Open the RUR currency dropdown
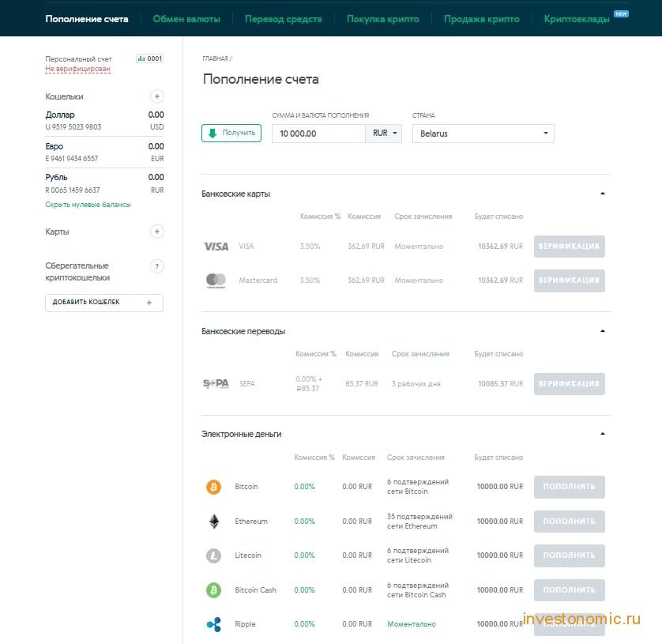The image size is (662, 644). tap(384, 134)
